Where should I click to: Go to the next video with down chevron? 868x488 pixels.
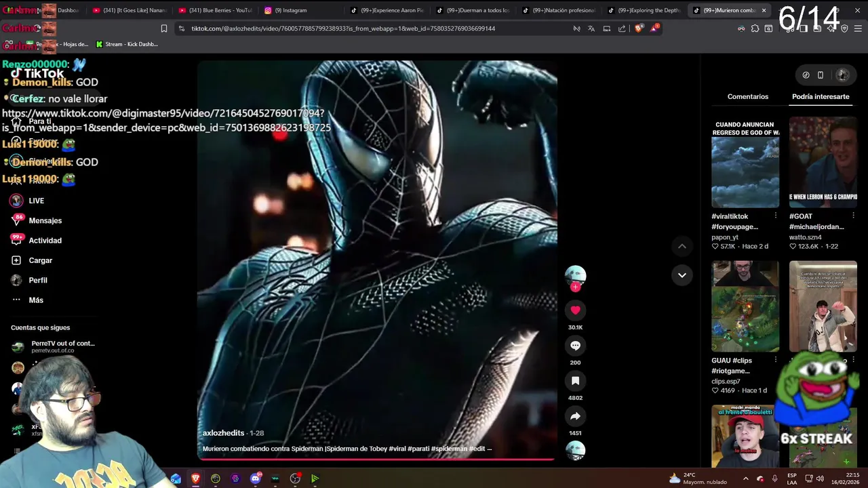(x=682, y=275)
